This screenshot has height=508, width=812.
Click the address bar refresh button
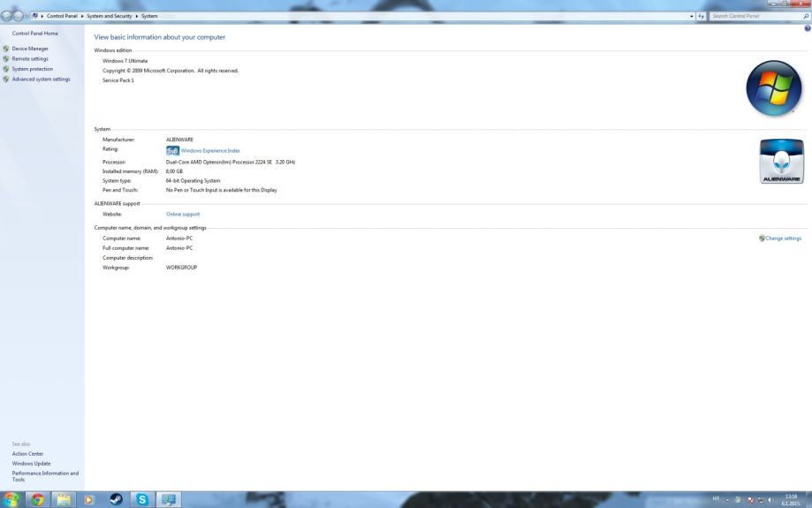point(702,16)
